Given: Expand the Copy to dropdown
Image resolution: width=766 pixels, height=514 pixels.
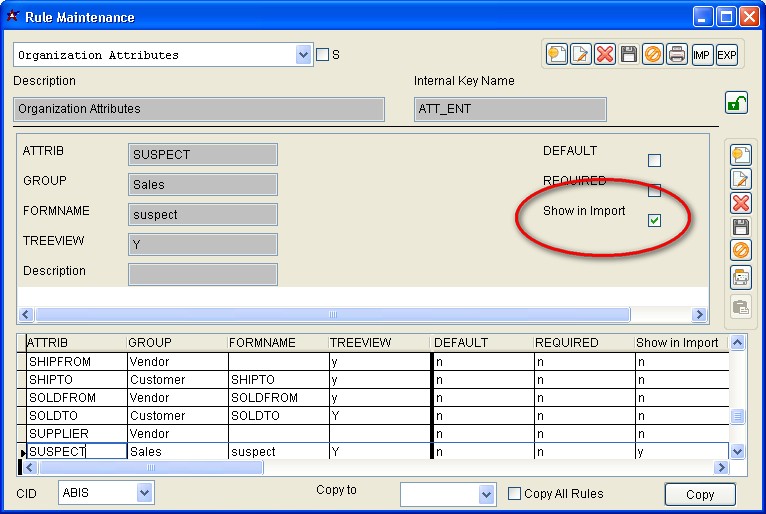Looking at the screenshot, I should (x=486, y=494).
